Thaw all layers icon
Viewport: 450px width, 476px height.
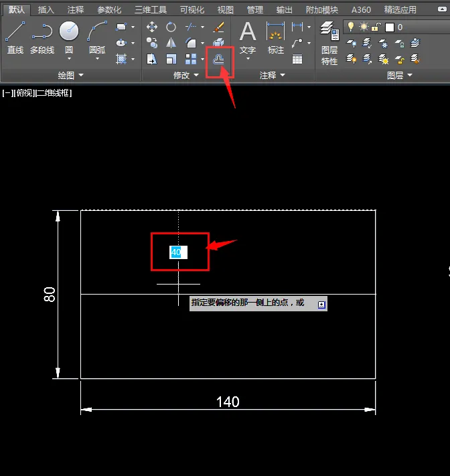[x=383, y=59]
